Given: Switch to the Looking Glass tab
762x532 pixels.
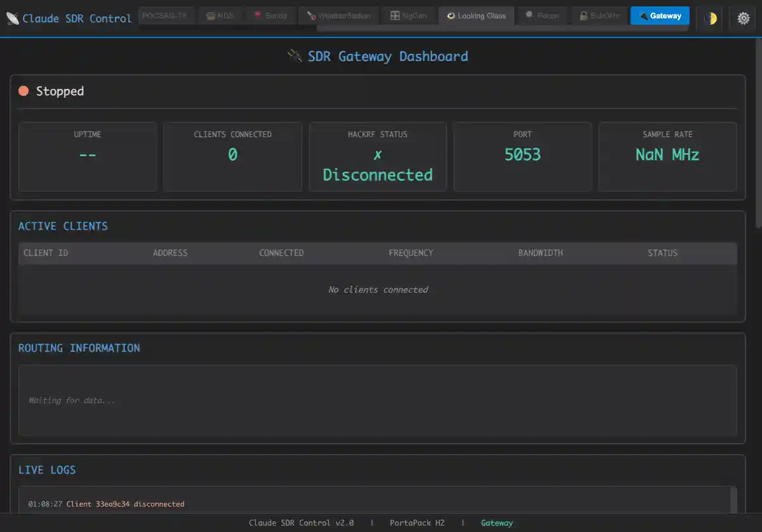Looking at the screenshot, I should 476,16.
